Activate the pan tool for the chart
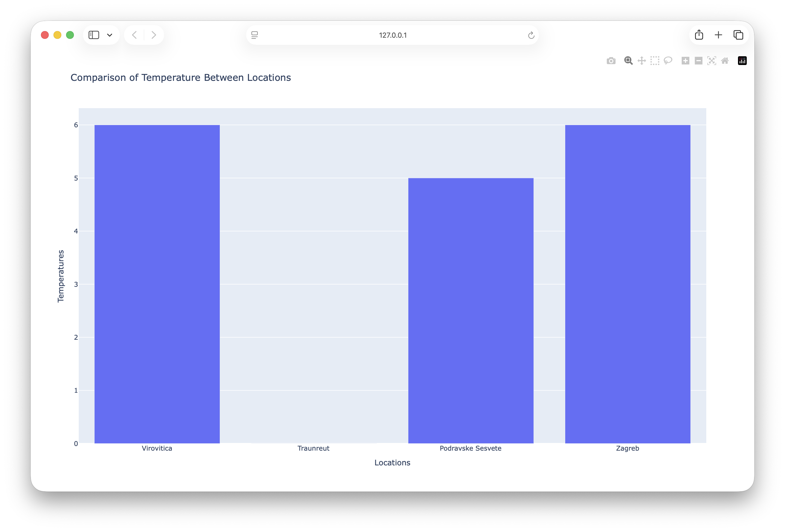Viewport: 785px width, 532px height. click(x=642, y=61)
